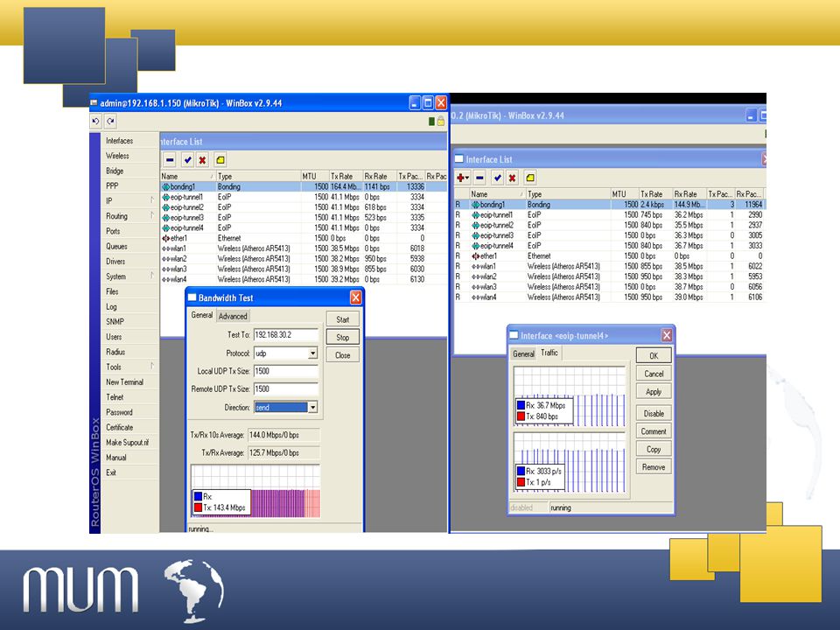Click the Remote UDP Tx Size field
The height and width of the screenshot is (630, 840).
coord(286,388)
